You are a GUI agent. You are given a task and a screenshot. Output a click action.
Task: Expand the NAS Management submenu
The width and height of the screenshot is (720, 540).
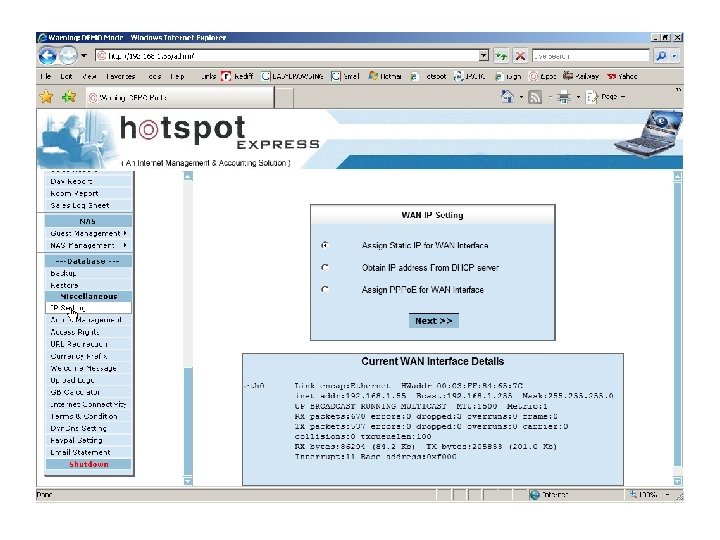pos(89,245)
